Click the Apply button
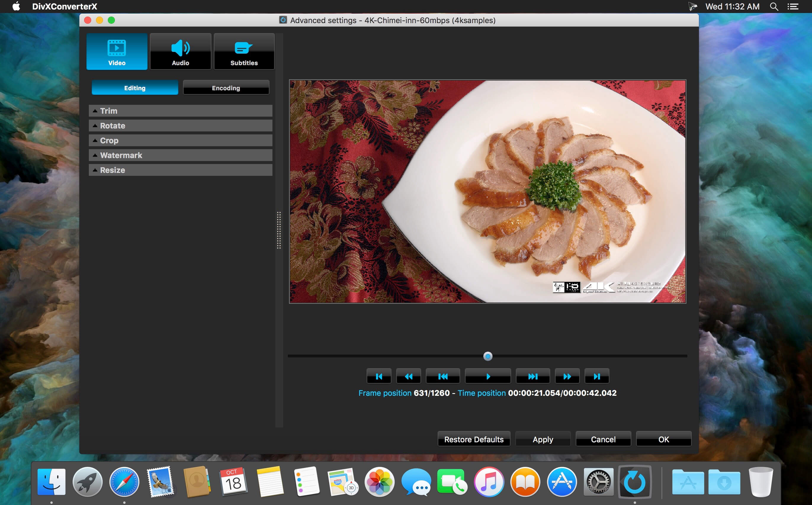 click(541, 439)
